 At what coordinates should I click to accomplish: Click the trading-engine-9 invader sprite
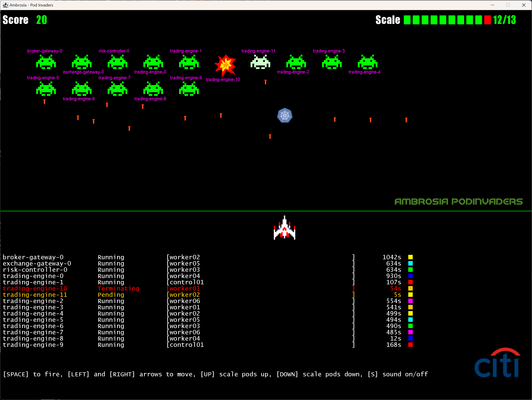[189, 88]
